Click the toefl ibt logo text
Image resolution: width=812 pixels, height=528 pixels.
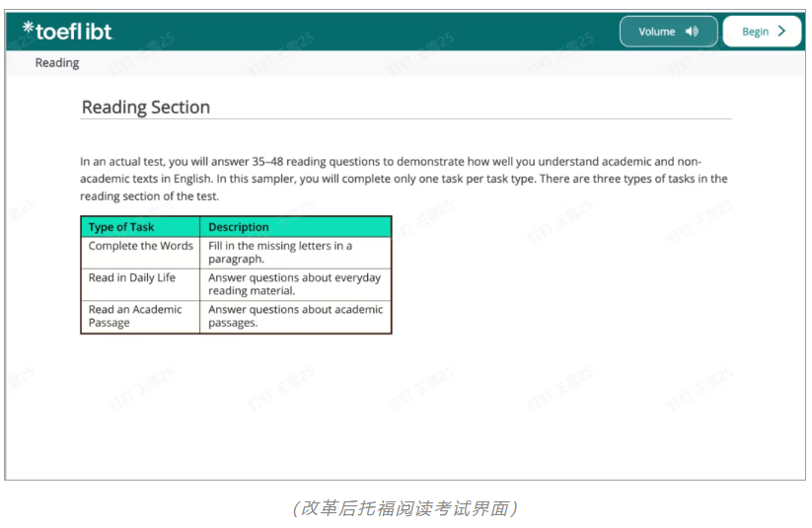pyautogui.click(x=74, y=32)
